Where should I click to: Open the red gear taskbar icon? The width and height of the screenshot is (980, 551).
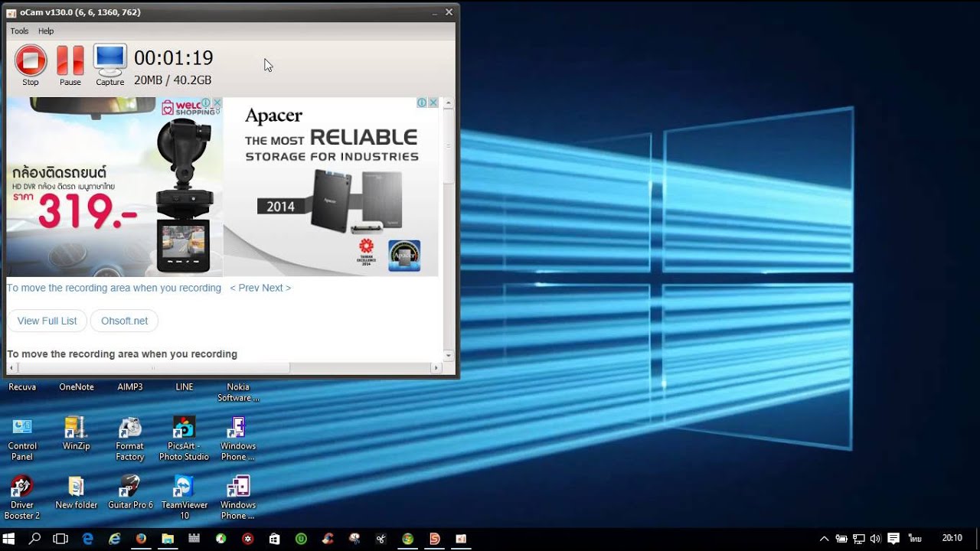pyautogui.click(x=247, y=539)
